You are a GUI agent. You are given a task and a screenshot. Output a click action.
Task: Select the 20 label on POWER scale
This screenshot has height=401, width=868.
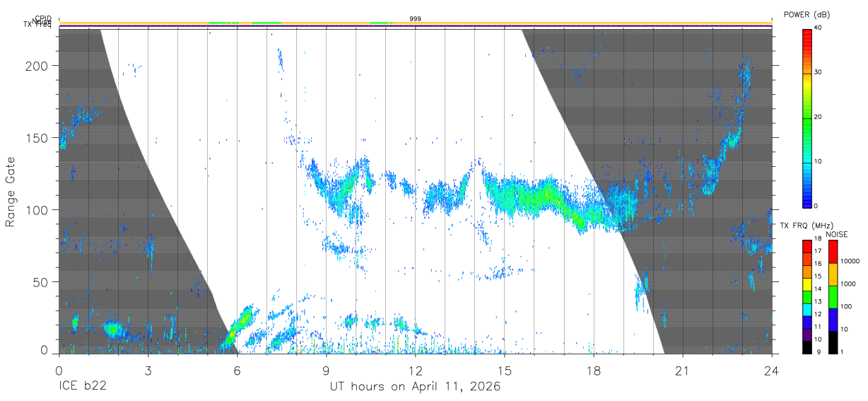click(x=819, y=117)
